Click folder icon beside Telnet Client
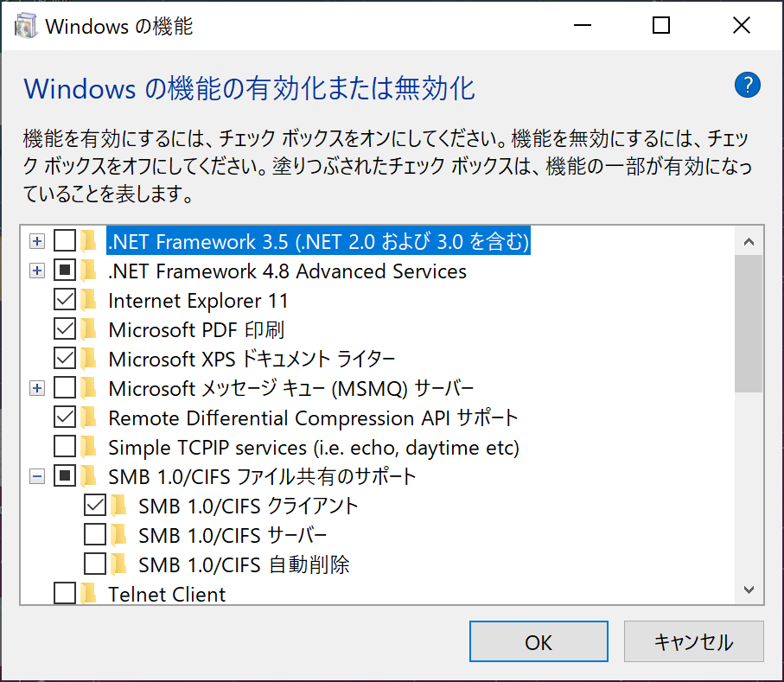Screen dimensions: 784x682 (x=89, y=594)
